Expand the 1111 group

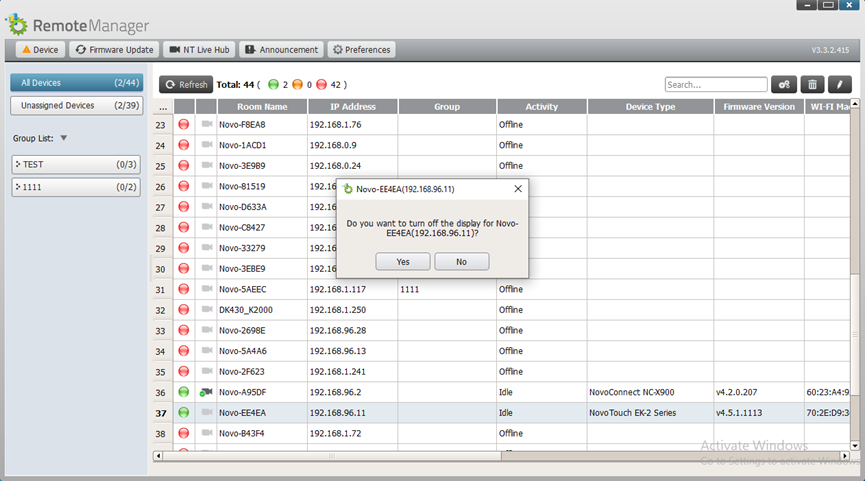76,187
